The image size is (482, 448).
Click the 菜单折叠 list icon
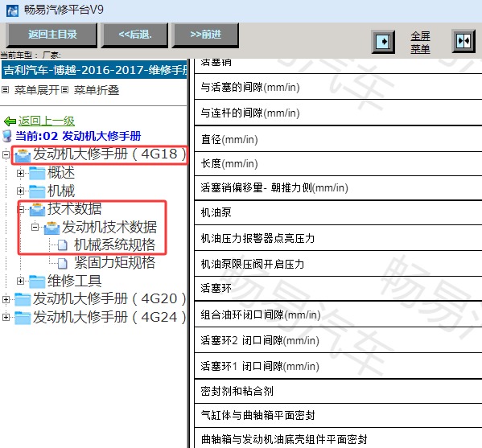coord(64,90)
